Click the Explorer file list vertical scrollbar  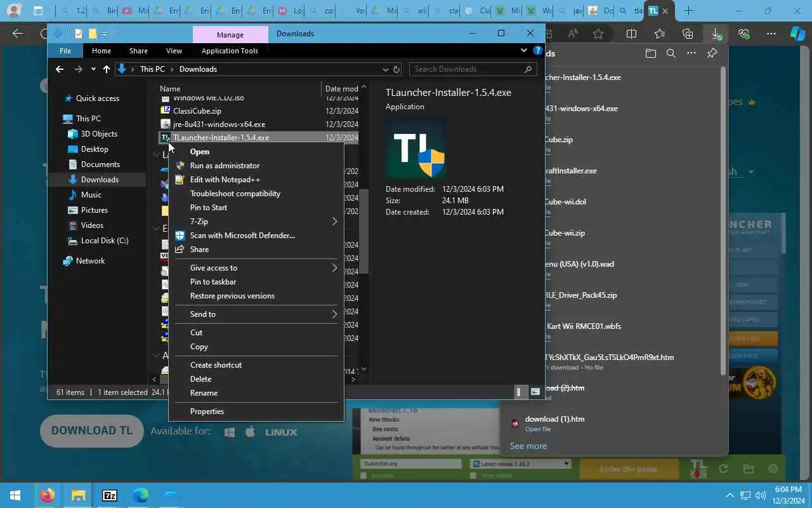pos(363,232)
